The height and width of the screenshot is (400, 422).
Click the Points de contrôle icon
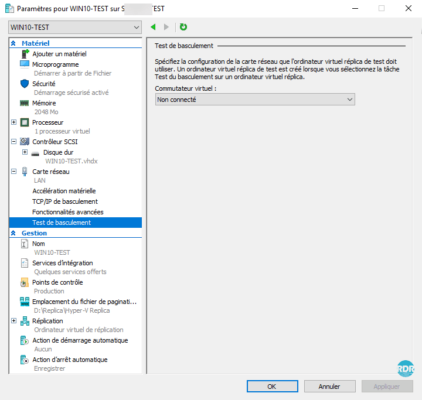(x=25, y=282)
